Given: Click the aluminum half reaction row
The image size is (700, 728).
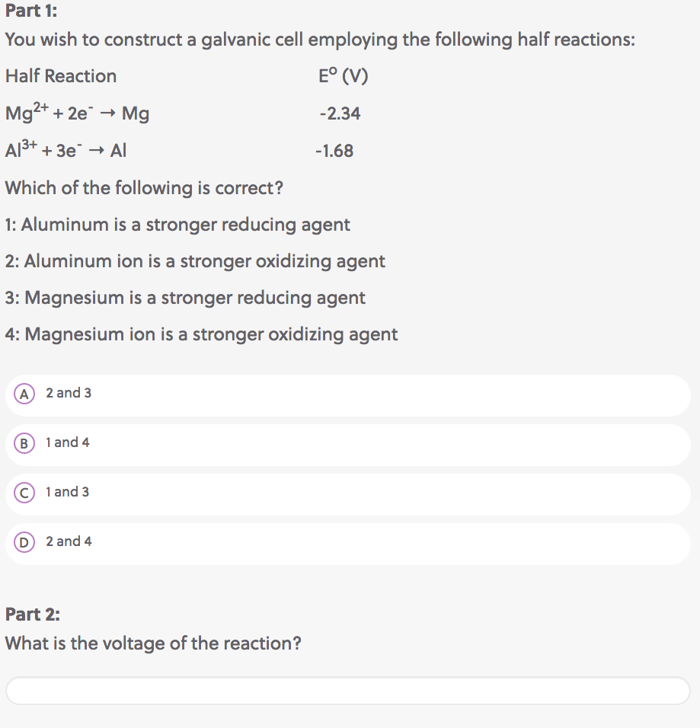Looking at the screenshot, I should (x=65, y=150).
